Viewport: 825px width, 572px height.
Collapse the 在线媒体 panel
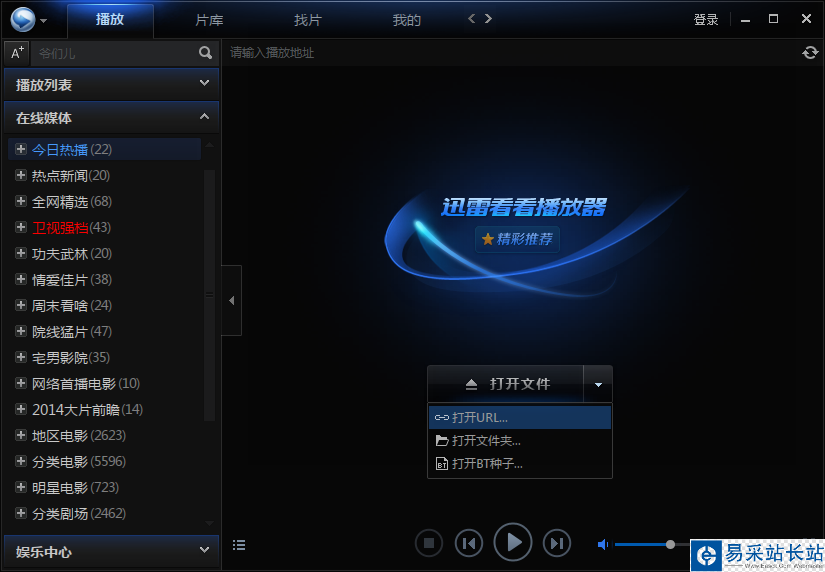tap(112, 117)
